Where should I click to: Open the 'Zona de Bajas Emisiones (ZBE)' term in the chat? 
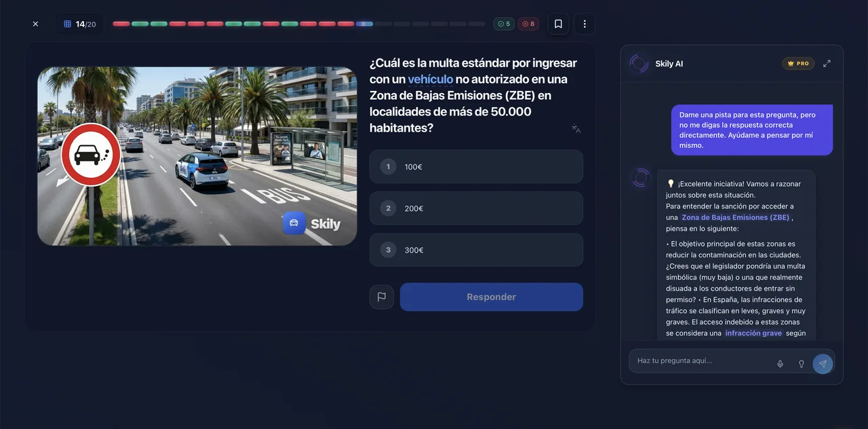[x=736, y=217]
